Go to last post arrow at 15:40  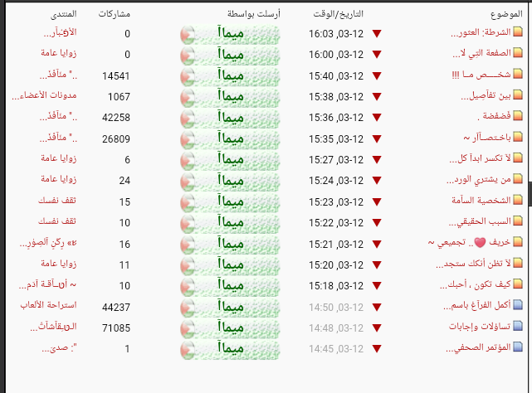(x=377, y=75)
